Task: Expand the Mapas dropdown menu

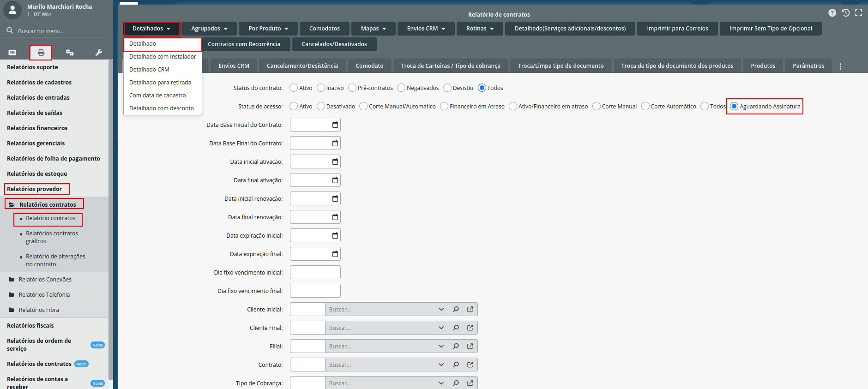Action: click(374, 29)
